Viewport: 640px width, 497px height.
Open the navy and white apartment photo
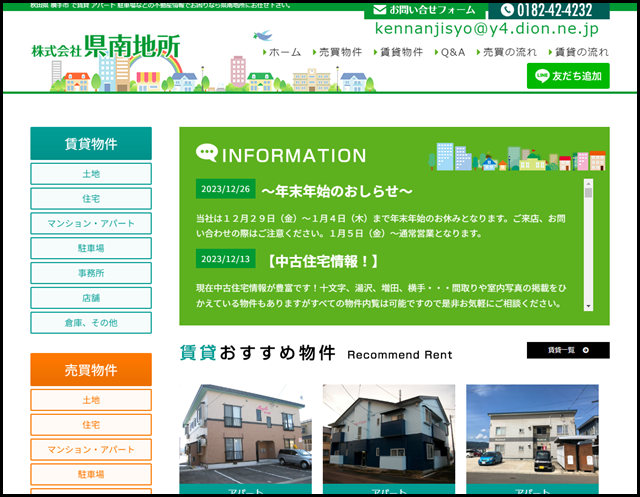tap(389, 434)
